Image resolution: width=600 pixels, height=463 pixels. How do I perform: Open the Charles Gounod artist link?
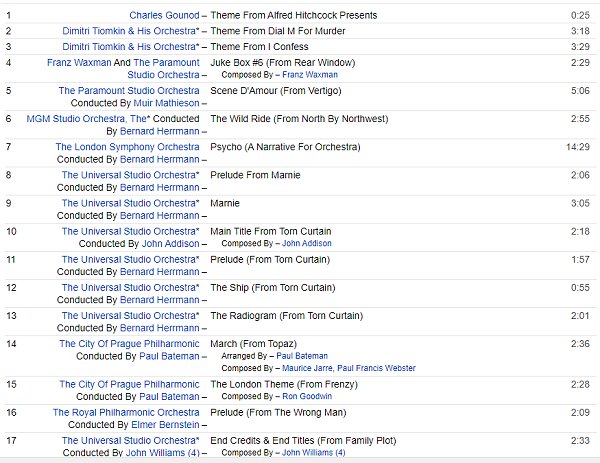click(164, 15)
